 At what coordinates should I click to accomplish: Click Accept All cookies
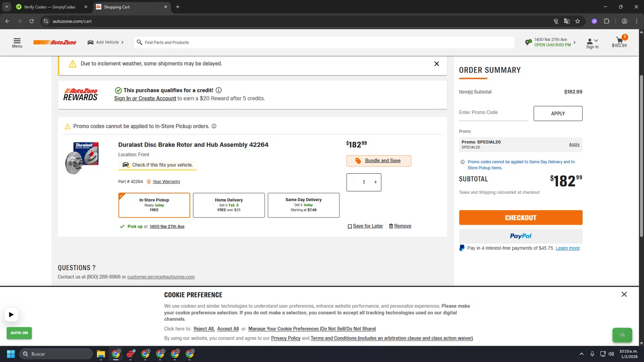[228, 329]
